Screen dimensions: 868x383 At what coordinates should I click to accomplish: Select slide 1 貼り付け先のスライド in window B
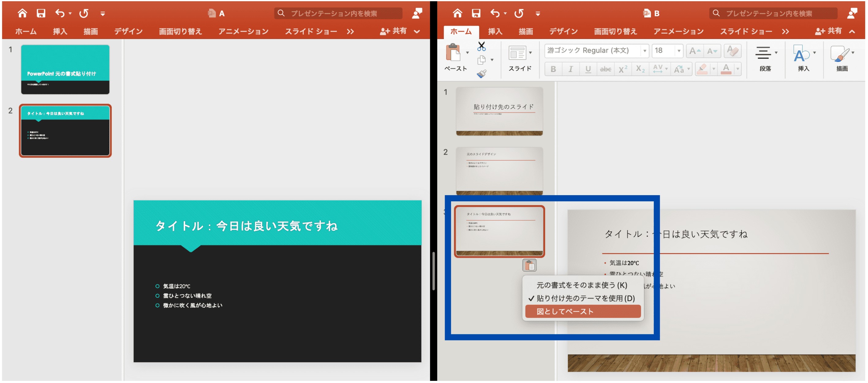(x=499, y=111)
